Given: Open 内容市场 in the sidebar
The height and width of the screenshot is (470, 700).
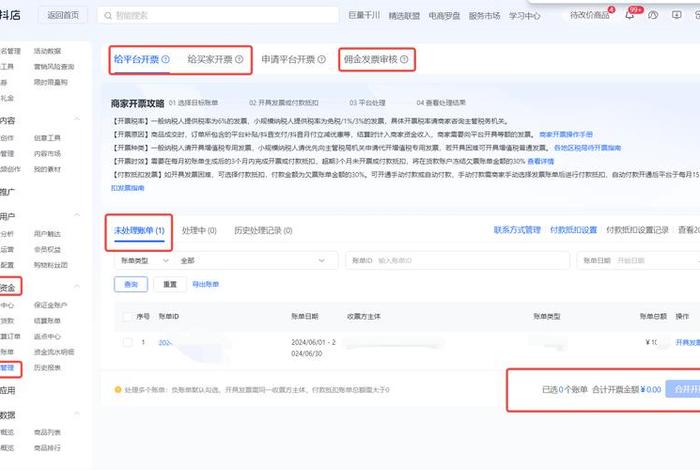Looking at the screenshot, I should click(47, 154).
